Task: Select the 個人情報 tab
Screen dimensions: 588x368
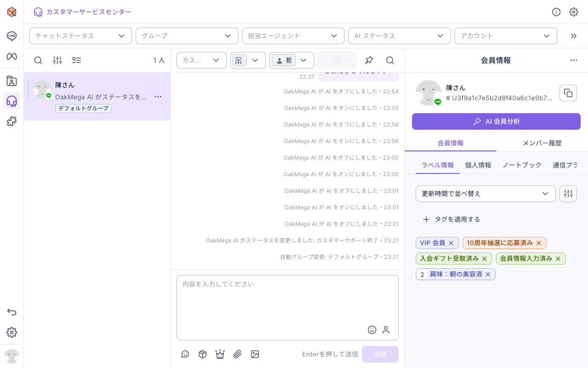Action: click(x=478, y=165)
